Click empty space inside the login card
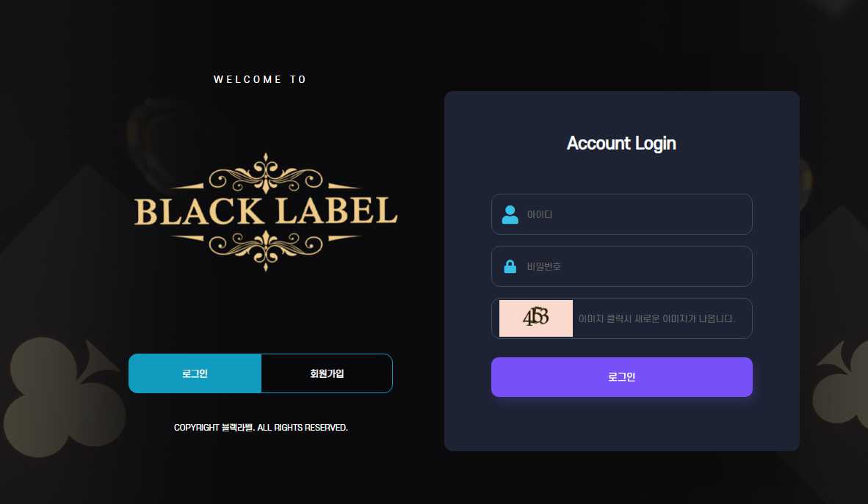868x504 pixels. (x=622, y=423)
